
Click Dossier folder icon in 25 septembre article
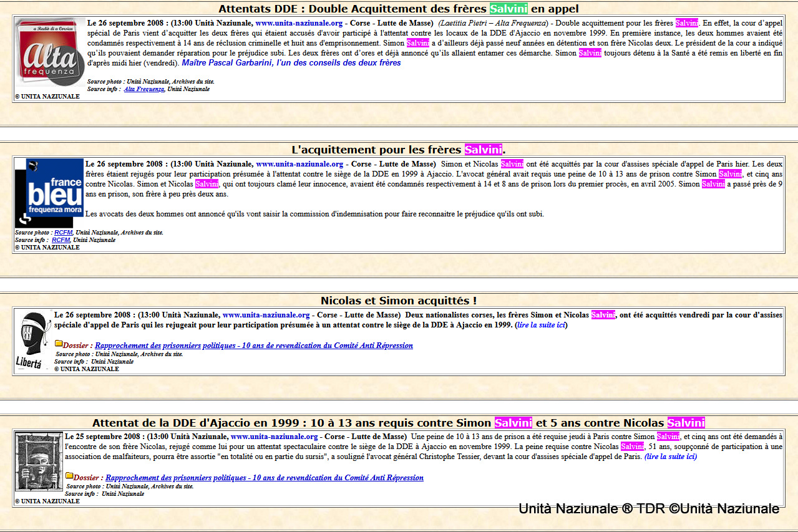(69, 476)
